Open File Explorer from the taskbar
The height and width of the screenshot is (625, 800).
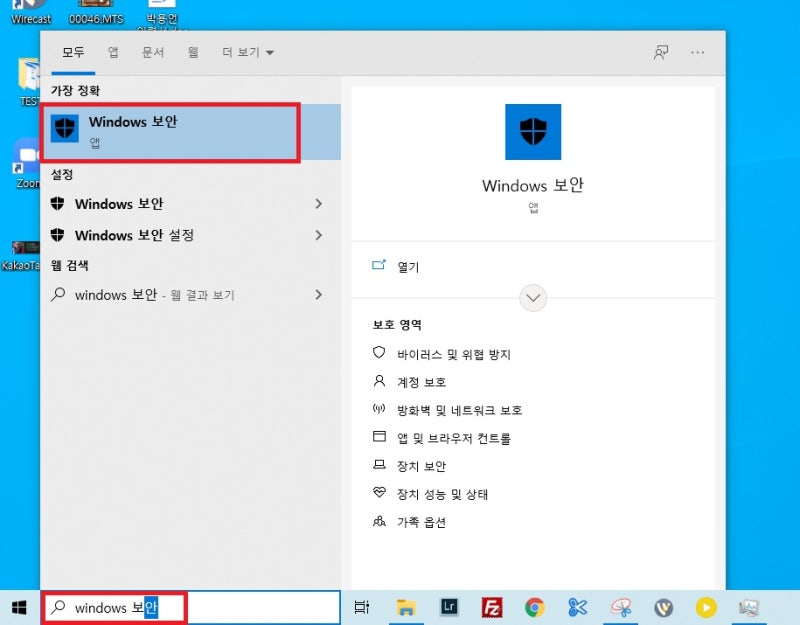406,607
